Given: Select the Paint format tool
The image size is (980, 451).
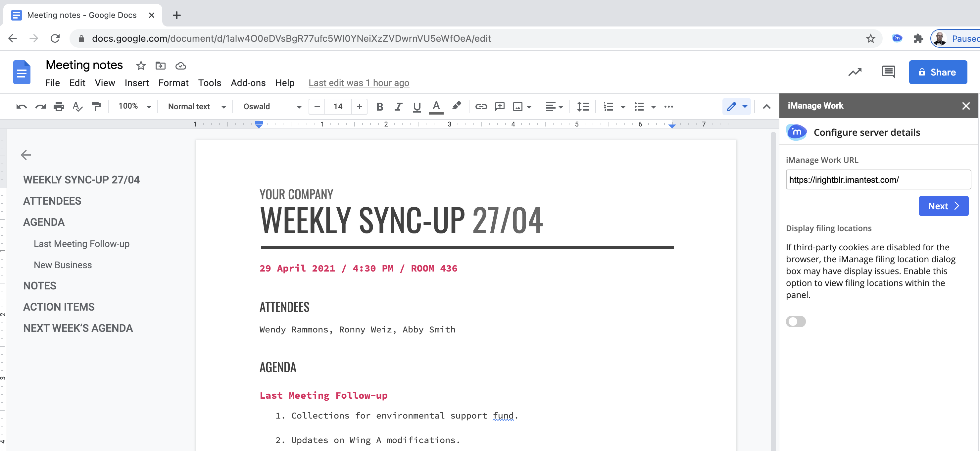Looking at the screenshot, I should [x=96, y=107].
